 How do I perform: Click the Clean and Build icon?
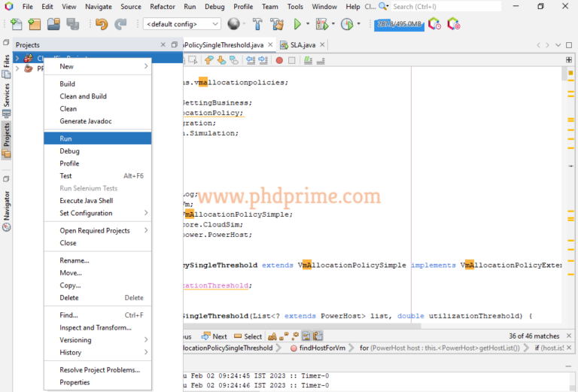[277, 24]
